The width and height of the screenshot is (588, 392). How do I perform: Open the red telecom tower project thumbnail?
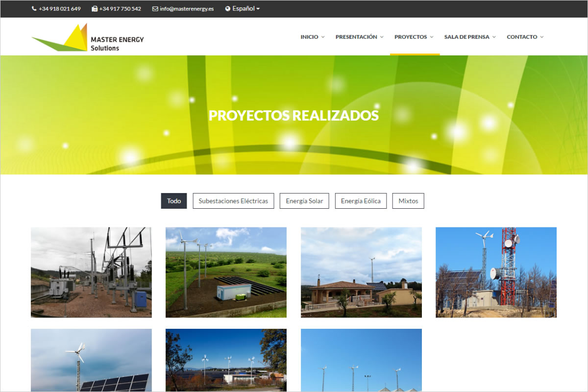(x=496, y=272)
